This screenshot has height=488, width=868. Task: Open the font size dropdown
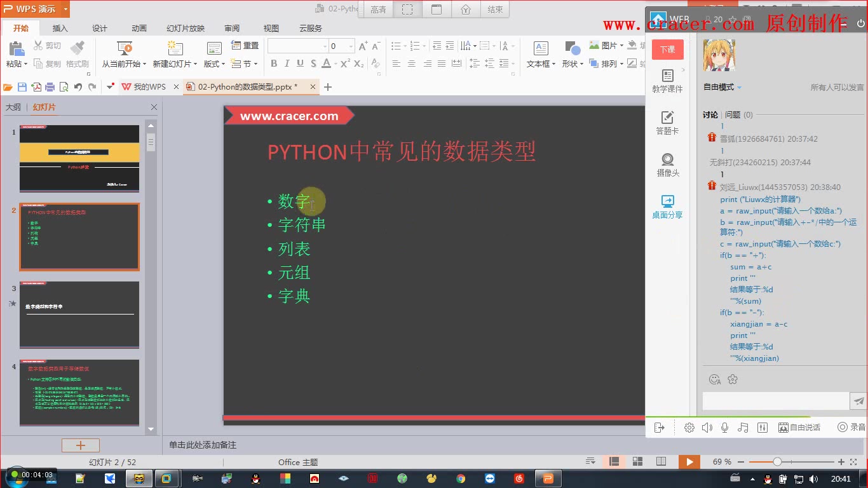coord(351,46)
